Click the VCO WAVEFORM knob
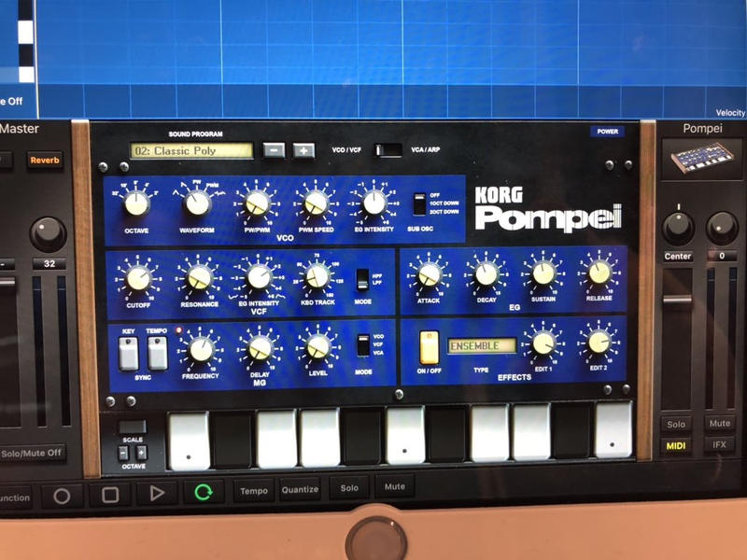The height and width of the screenshot is (560, 747). point(197,203)
